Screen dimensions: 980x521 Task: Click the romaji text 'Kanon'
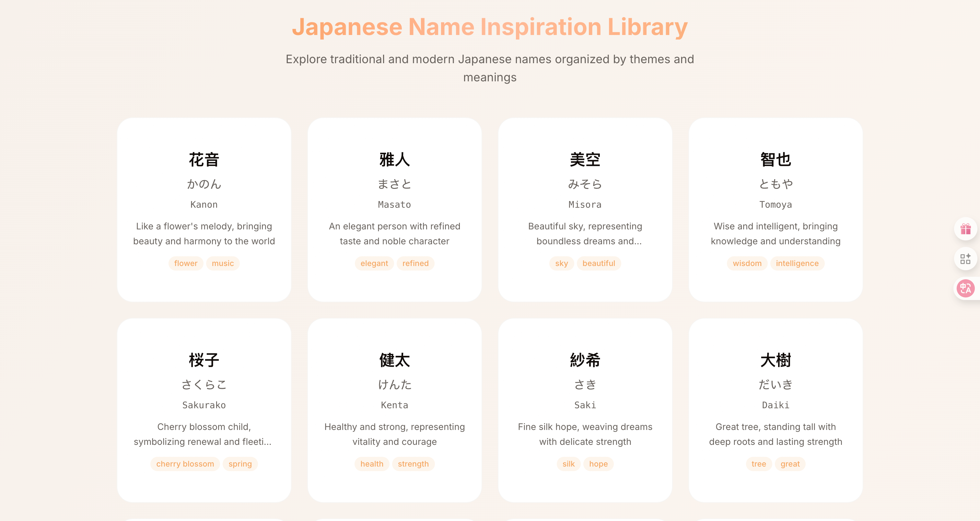[x=204, y=204]
